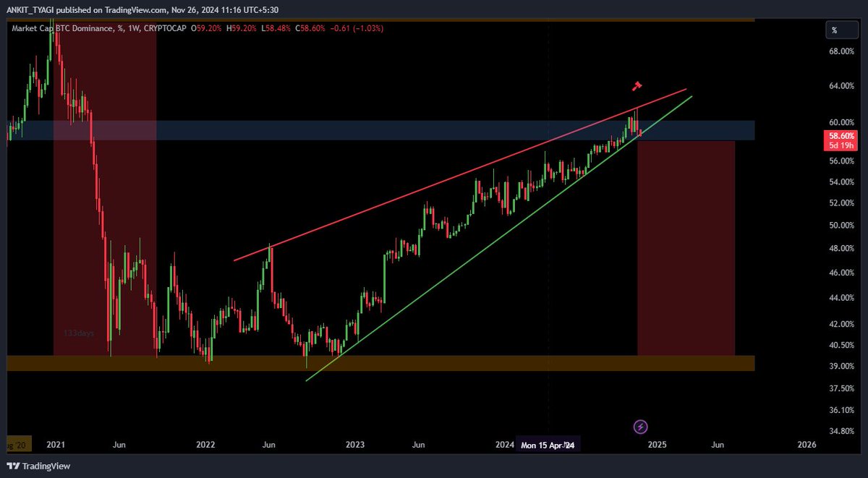Image resolution: width=868 pixels, height=478 pixels.
Task: Click the open value O59.20%
Action: click(205, 28)
